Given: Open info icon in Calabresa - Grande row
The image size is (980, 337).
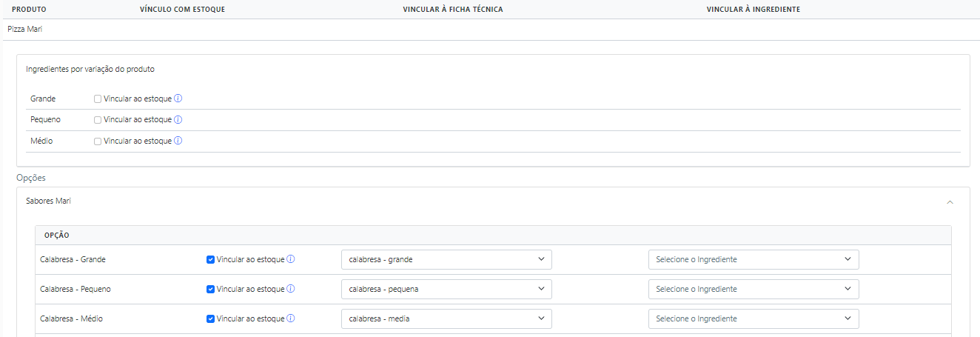Looking at the screenshot, I should (291, 259).
